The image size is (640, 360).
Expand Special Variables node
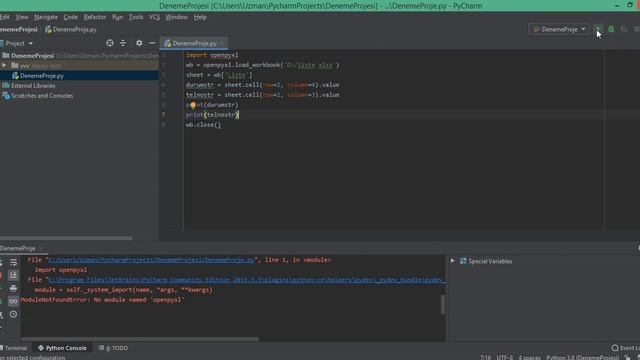452,260
